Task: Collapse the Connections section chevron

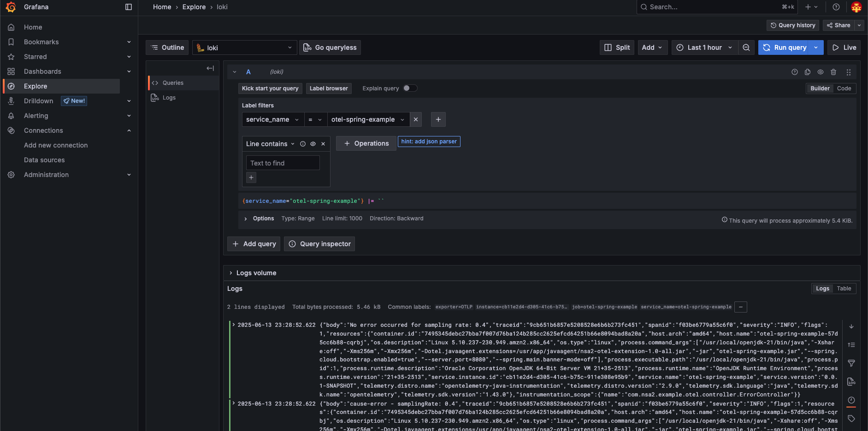Action: coord(129,130)
